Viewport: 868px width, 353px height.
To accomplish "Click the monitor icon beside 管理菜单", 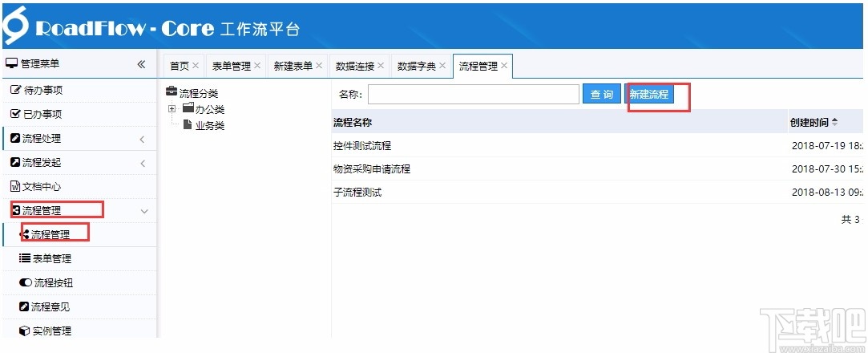I will (11, 64).
